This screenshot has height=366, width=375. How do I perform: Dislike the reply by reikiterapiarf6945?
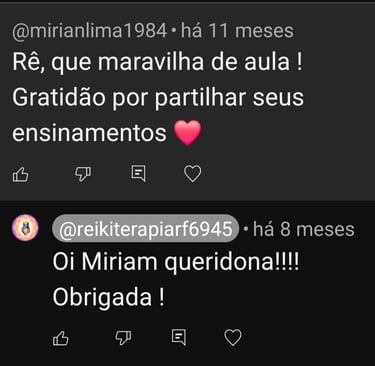[x=123, y=338]
